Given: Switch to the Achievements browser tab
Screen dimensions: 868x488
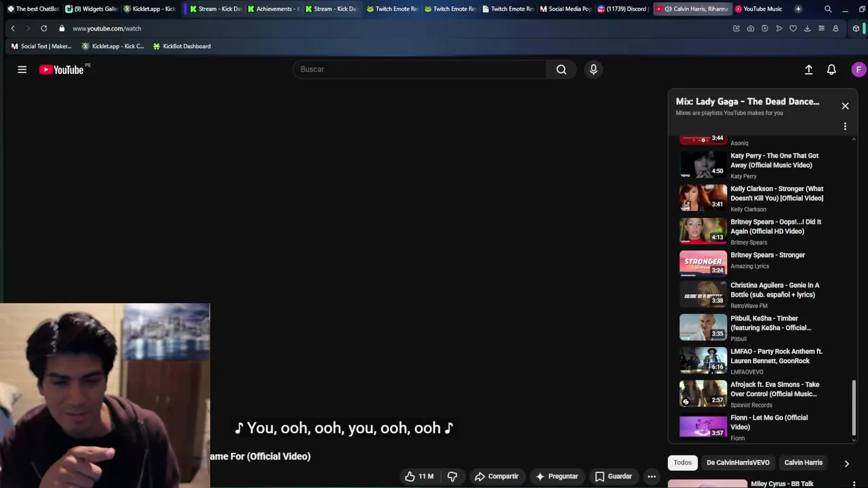Looking at the screenshot, I should (273, 9).
